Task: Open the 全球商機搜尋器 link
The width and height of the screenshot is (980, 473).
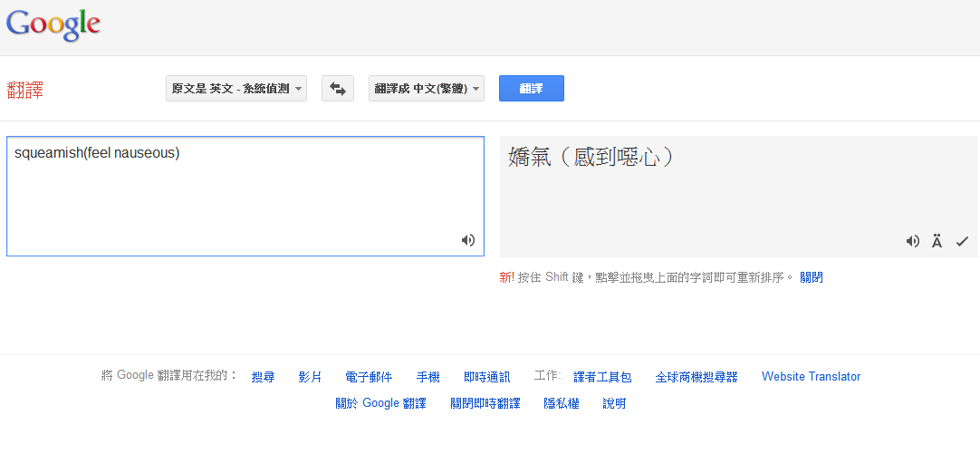Action: tap(697, 377)
